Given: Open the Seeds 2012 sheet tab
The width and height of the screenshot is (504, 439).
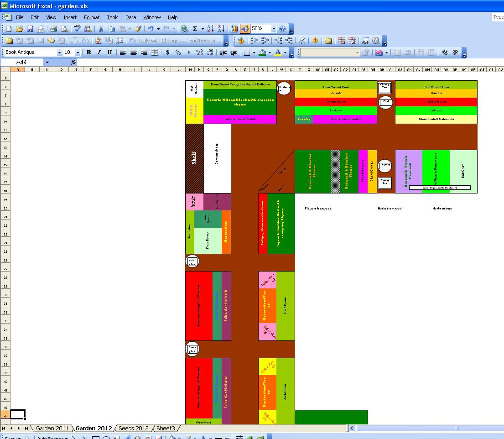Looking at the screenshot, I should (133, 428).
